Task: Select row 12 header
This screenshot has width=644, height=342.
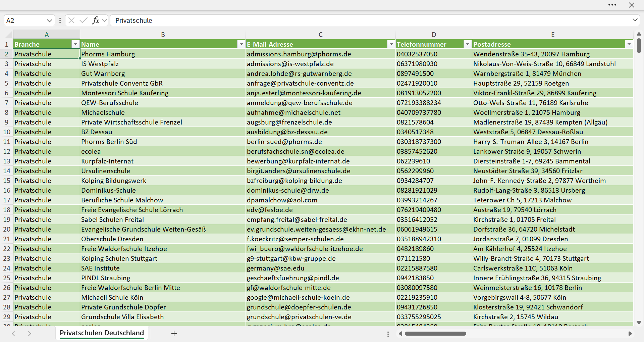Action: pyautogui.click(x=7, y=151)
